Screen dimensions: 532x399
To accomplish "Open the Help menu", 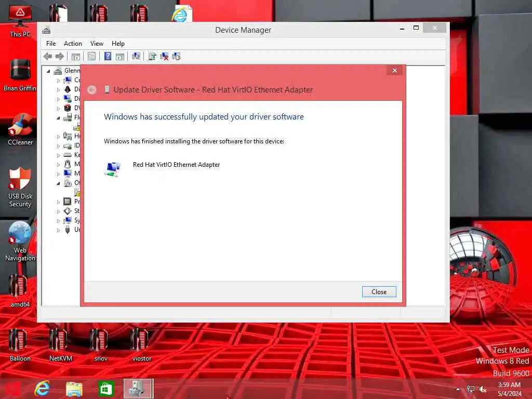I will pos(118,44).
